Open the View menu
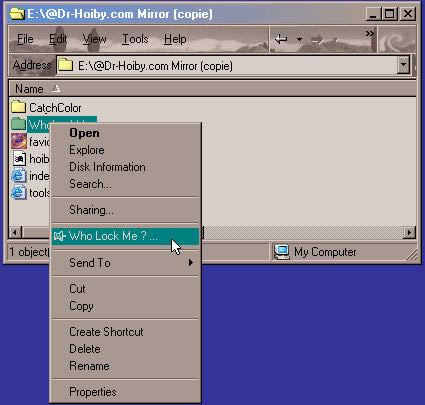The width and height of the screenshot is (425, 405). pyautogui.click(x=94, y=39)
